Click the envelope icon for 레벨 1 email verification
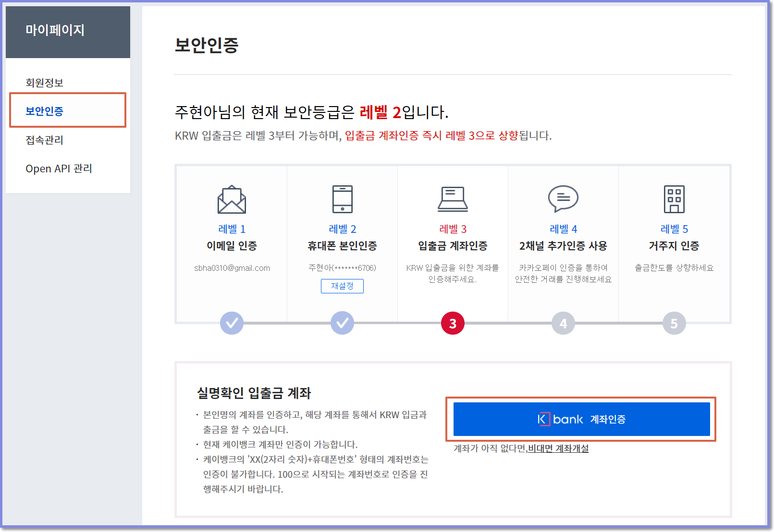 click(x=232, y=200)
